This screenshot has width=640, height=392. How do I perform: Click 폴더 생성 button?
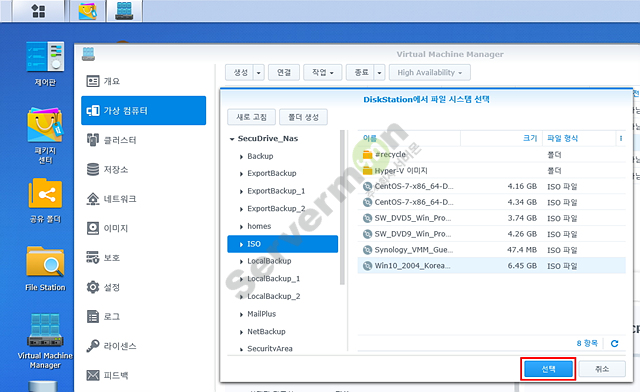[303, 117]
